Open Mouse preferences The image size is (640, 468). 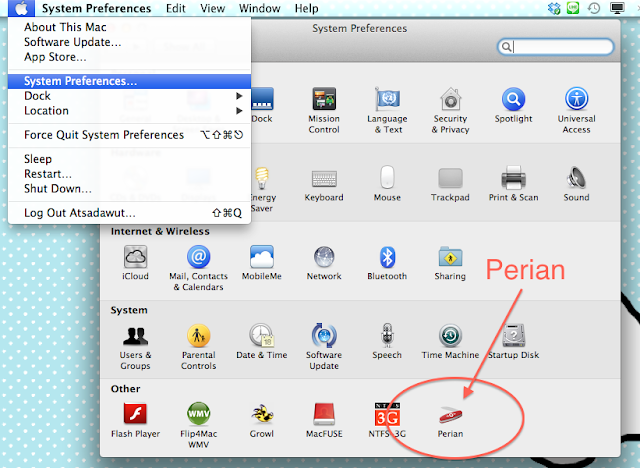(387, 177)
